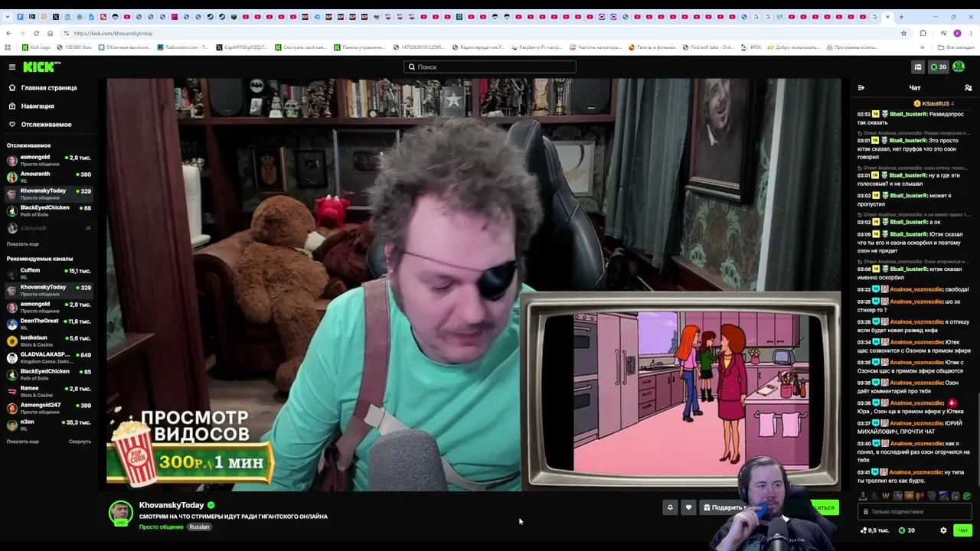This screenshot has width=980, height=551.
Task: Open KhovanskyToday channel avatar
Action: coord(120,514)
